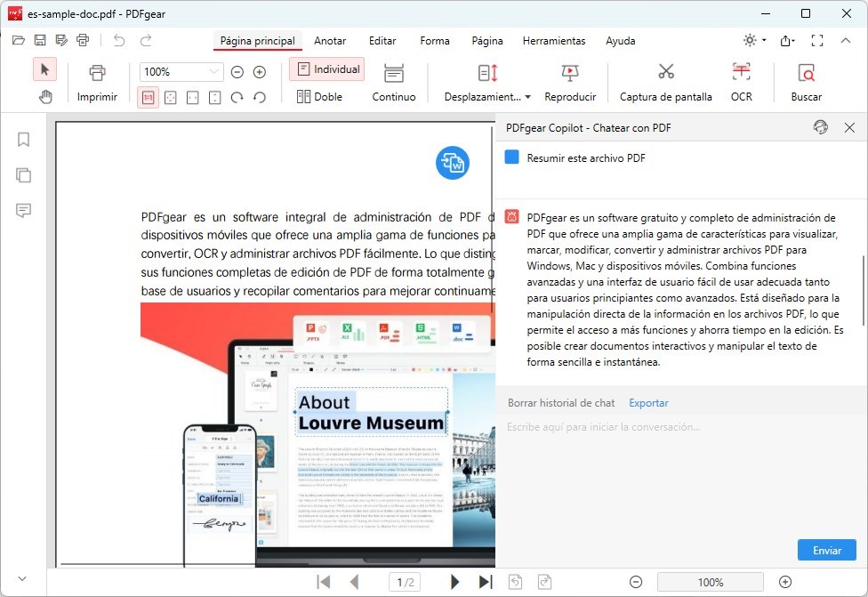Start slideshow with Reproducir icon

click(x=570, y=73)
